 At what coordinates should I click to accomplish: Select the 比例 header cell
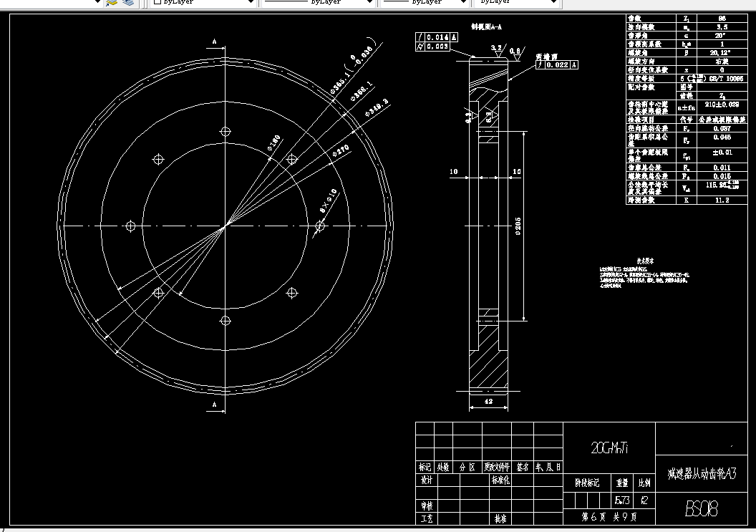point(644,483)
